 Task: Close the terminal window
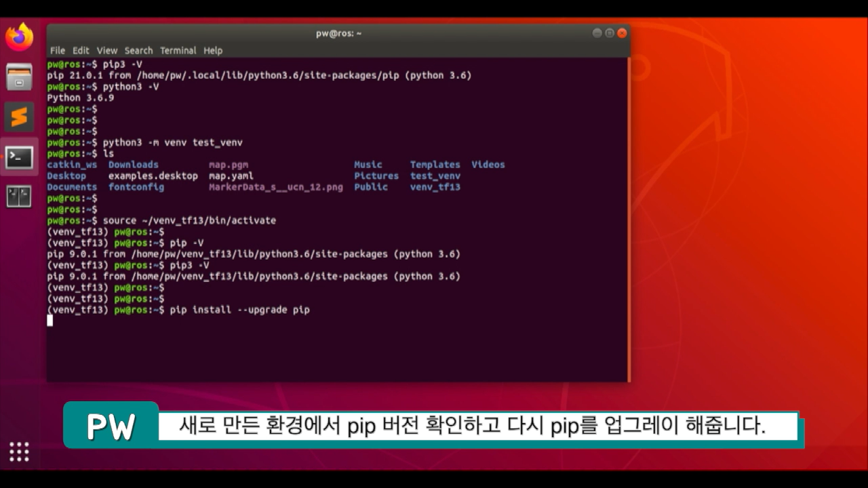[x=622, y=33]
